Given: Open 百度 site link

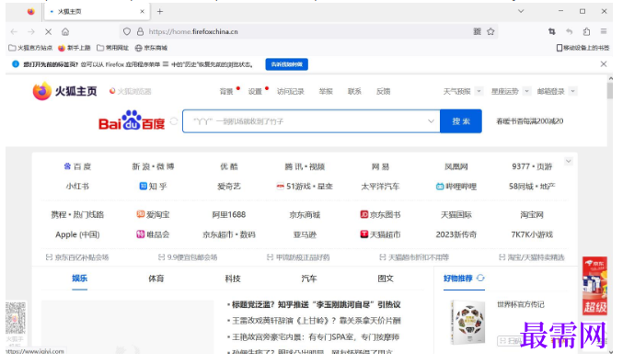Looking at the screenshot, I should coord(77,166).
